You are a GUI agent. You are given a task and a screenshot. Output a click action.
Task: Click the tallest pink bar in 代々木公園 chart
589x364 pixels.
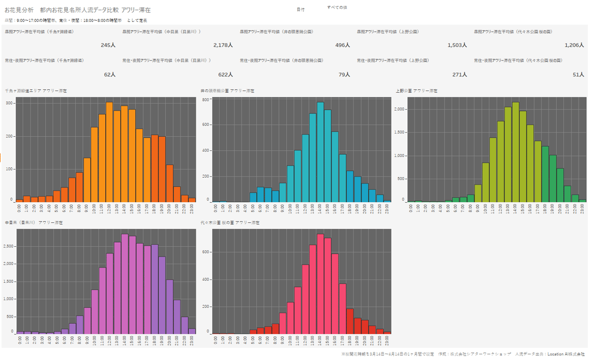pyautogui.click(x=320, y=283)
